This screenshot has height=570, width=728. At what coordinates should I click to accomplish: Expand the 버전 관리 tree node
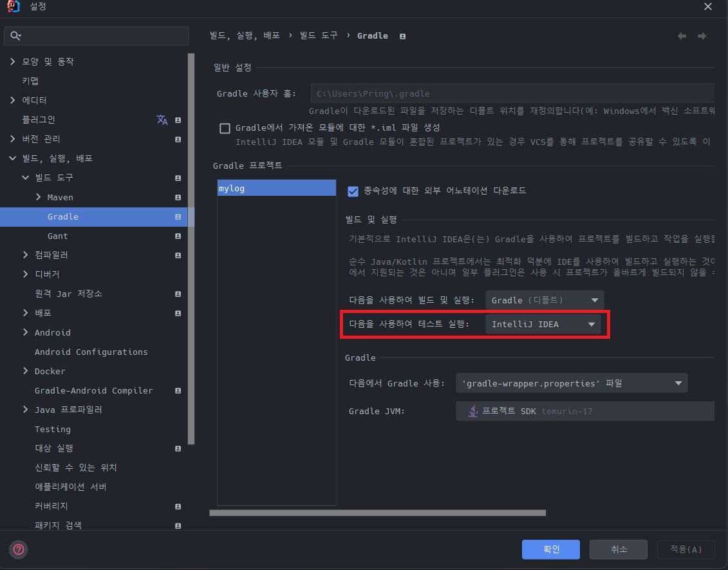point(12,139)
